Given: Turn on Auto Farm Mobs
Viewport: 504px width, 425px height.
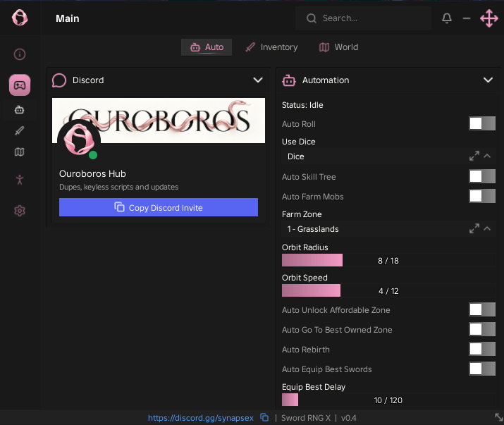Looking at the screenshot, I should pyautogui.click(x=482, y=196).
